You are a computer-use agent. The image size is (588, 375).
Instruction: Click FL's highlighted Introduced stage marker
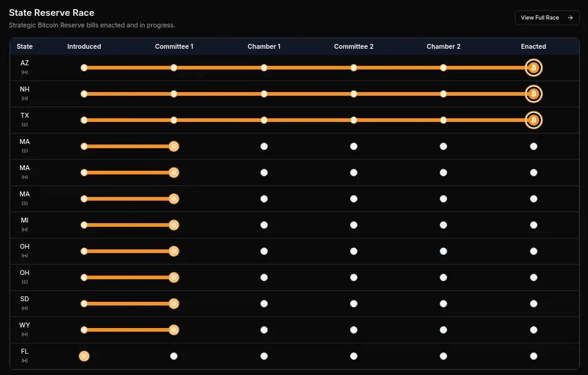[x=84, y=356]
